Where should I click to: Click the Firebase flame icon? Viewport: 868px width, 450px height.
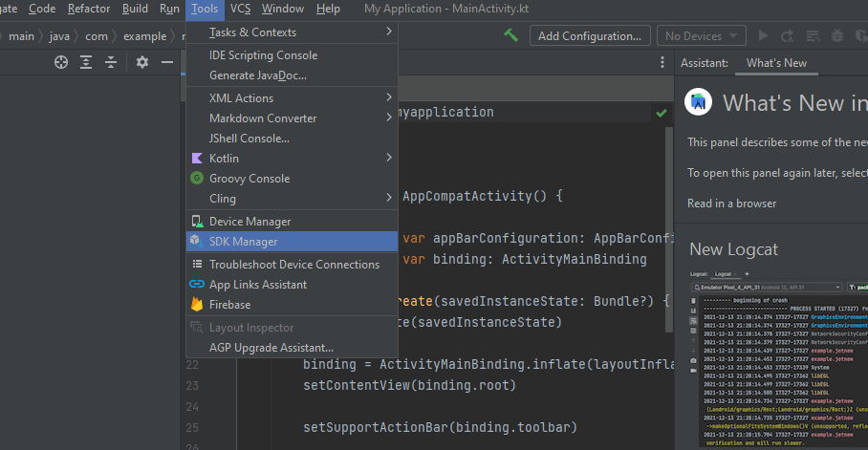click(197, 304)
